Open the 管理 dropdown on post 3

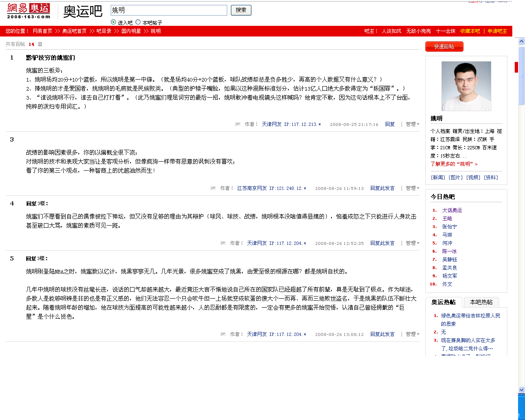click(x=412, y=188)
